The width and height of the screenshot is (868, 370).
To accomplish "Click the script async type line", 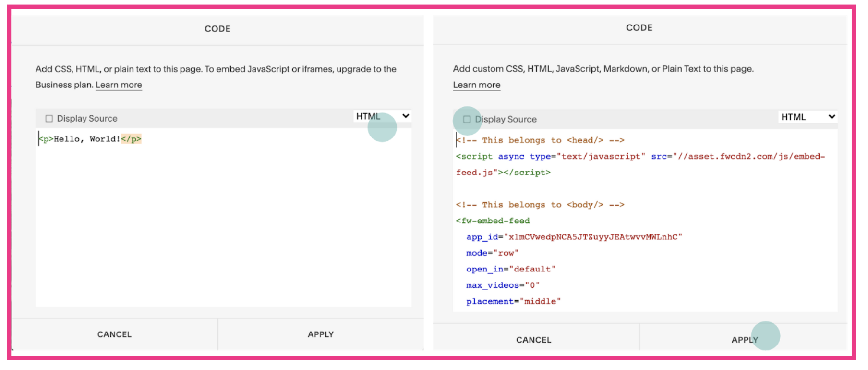I will tap(640, 157).
